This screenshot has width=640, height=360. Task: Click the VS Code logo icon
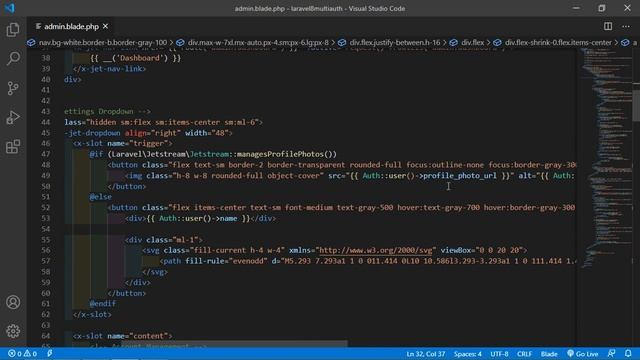10,8
